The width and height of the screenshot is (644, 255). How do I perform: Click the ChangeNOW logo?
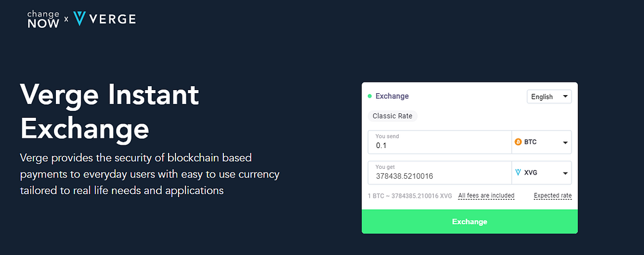(x=44, y=19)
